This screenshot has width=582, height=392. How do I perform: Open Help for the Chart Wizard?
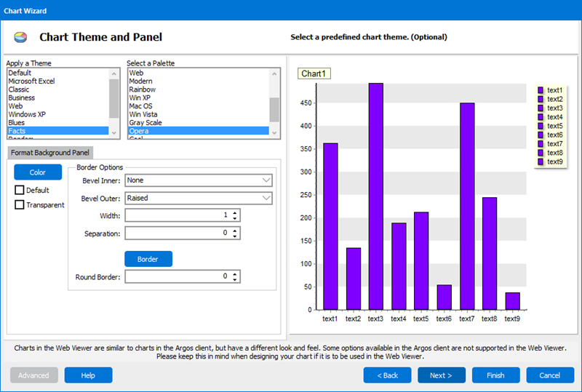pyautogui.click(x=88, y=375)
